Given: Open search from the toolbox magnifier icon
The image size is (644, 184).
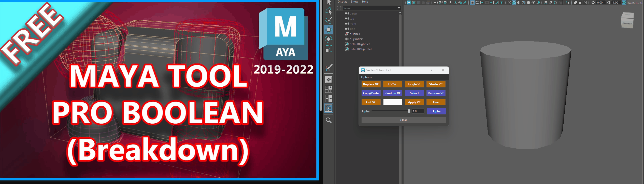Looking at the screenshot, I should [329, 120].
